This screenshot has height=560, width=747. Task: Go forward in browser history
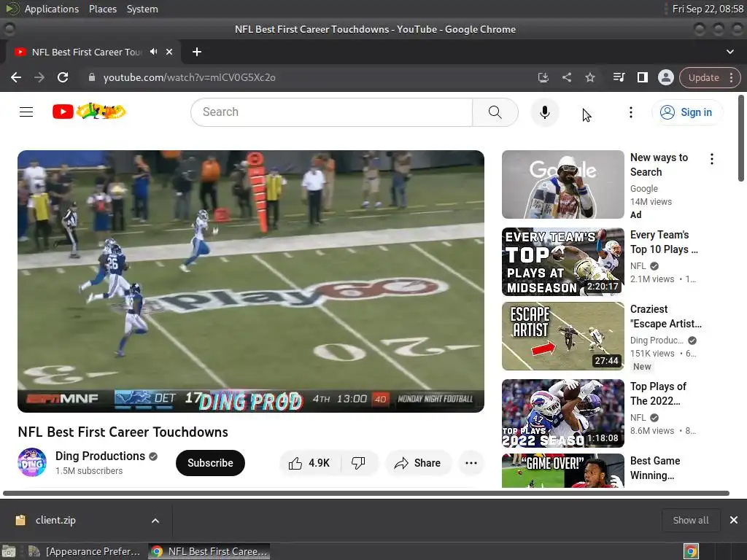click(x=39, y=77)
